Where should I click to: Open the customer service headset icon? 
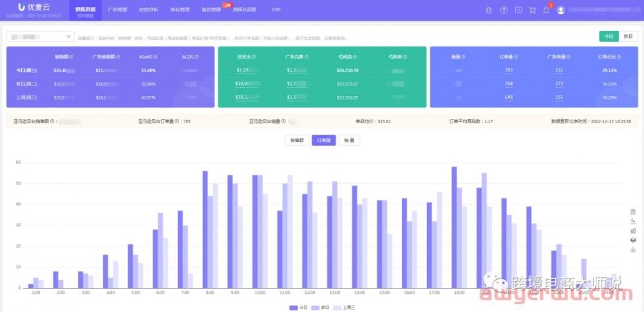(489, 10)
